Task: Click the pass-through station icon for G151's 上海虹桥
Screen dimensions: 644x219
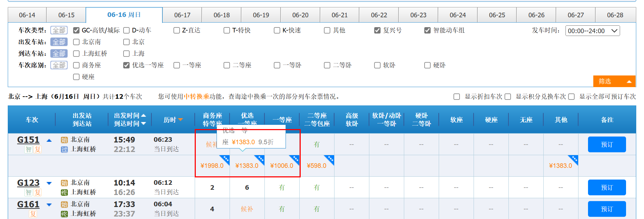Action: click(x=64, y=150)
